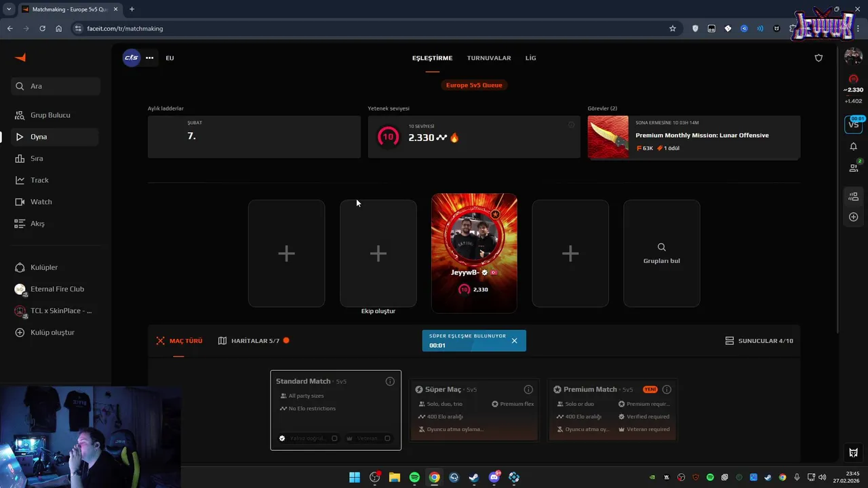This screenshot has width=868, height=488.
Task: Open party group icon in right rail
Action: [x=853, y=197]
